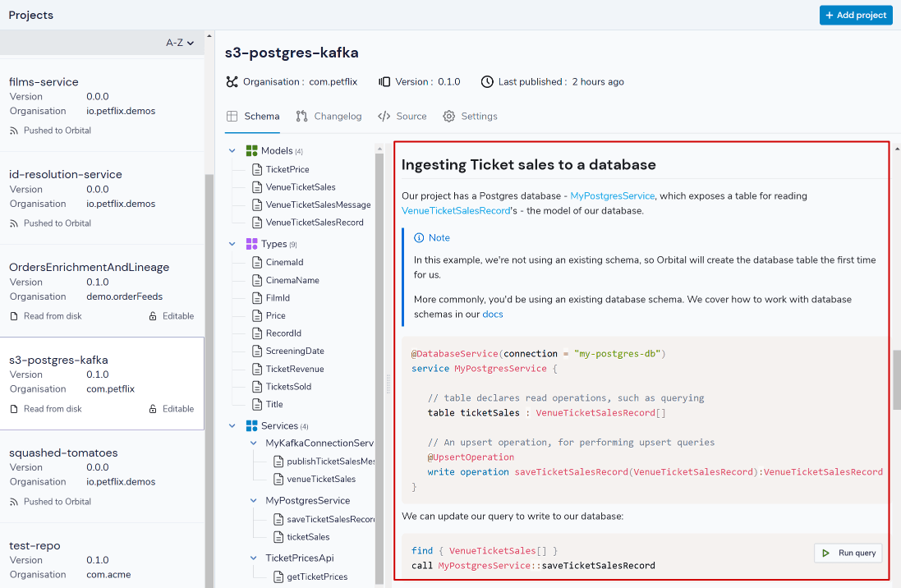Click the Read from disk icon for s3-postgres-kafka
This screenshot has width=901, height=588.
coord(14,409)
